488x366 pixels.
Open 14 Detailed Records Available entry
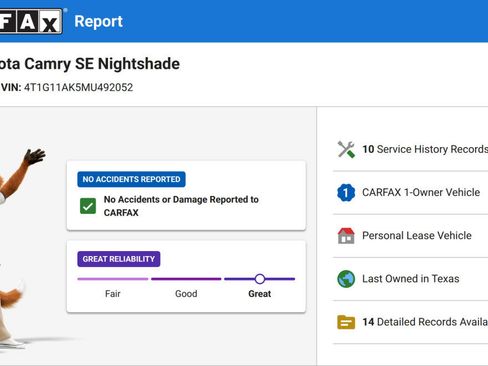tap(410, 322)
